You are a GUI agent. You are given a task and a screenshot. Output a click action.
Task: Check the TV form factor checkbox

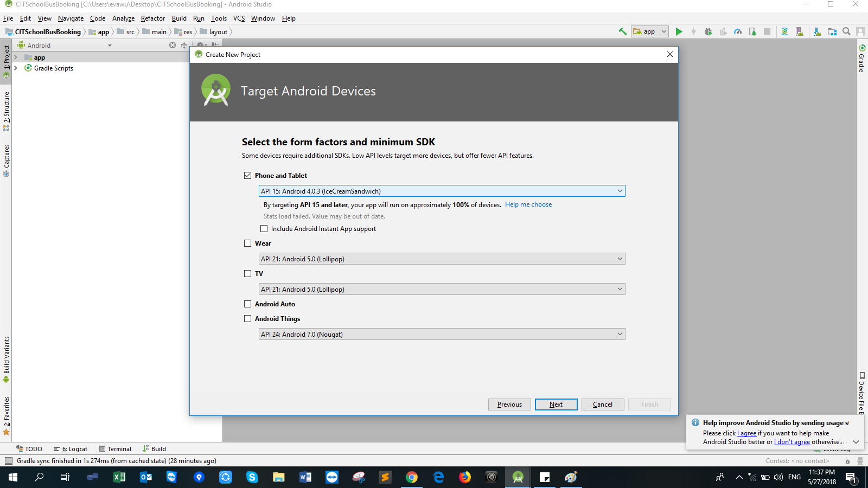pyautogui.click(x=248, y=274)
